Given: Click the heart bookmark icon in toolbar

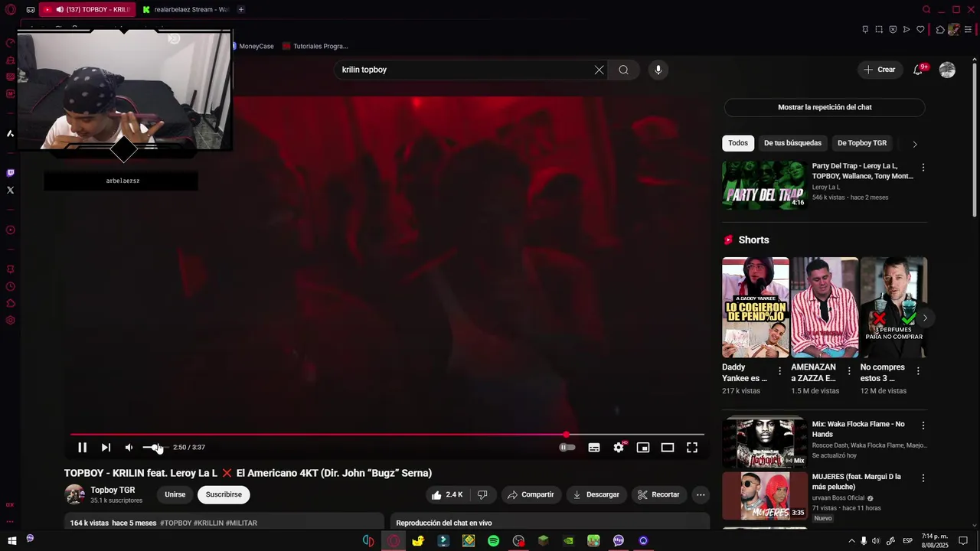Looking at the screenshot, I should [x=920, y=29].
